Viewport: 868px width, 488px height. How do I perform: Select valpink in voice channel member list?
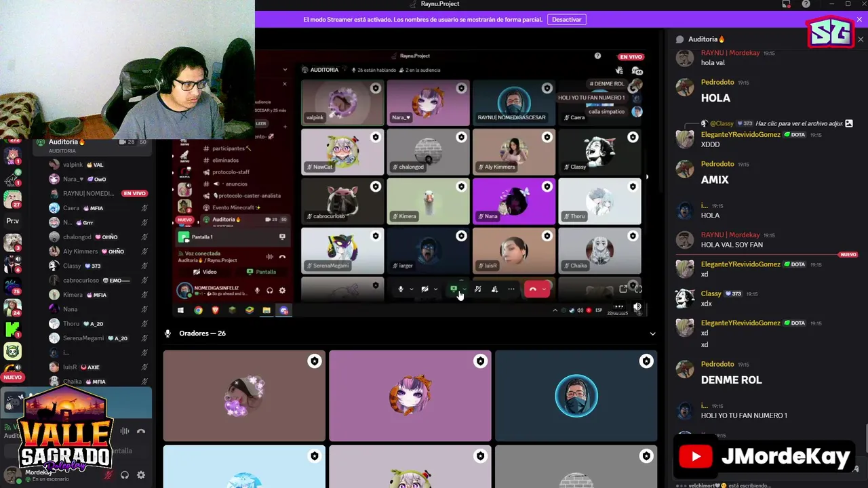tap(98, 165)
